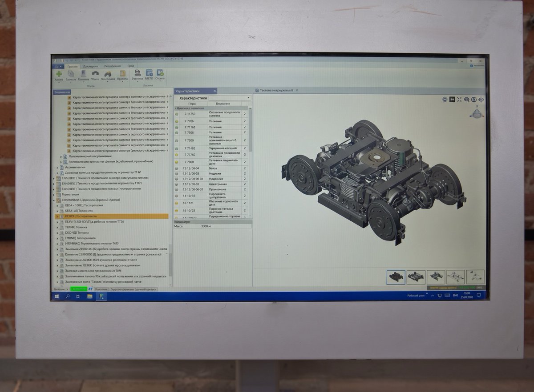
Task: Select the highlighted orange tree item
Action: [111, 216]
